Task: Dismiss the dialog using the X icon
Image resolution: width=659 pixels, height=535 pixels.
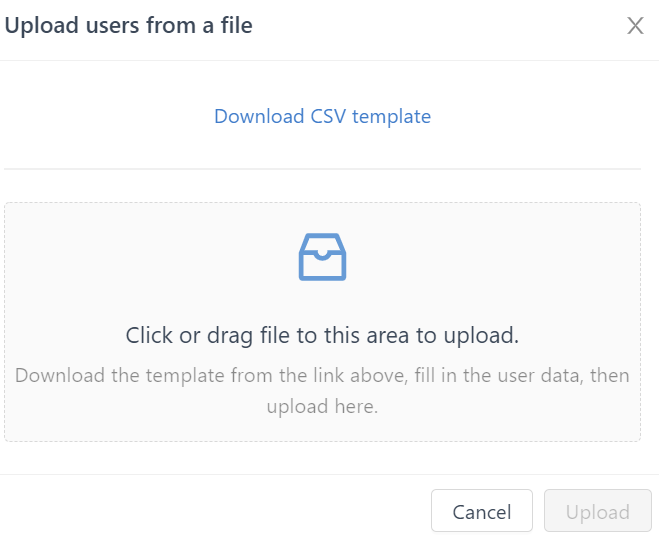Action: (635, 26)
